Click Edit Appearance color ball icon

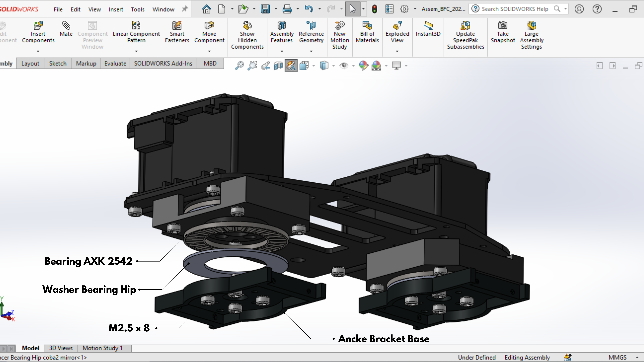point(364,66)
